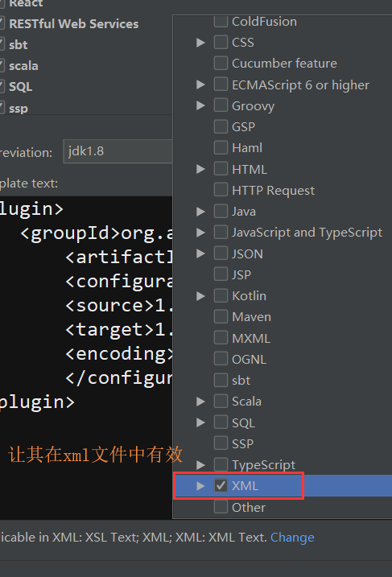Expand JavaScript and TypeScript node
This screenshot has width=392, height=577.
point(200,233)
